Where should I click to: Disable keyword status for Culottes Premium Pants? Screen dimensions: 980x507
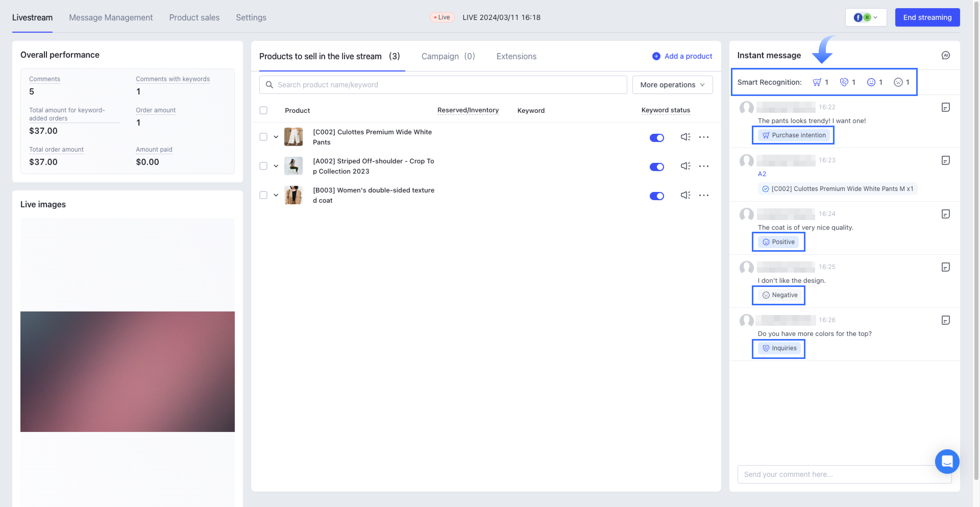point(657,138)
